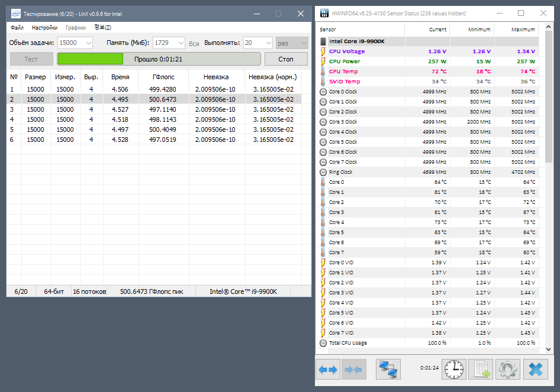Screen dimensions: 560x392
Task: Close the sensors panel with blue X icon
Action: coord(536,370)
